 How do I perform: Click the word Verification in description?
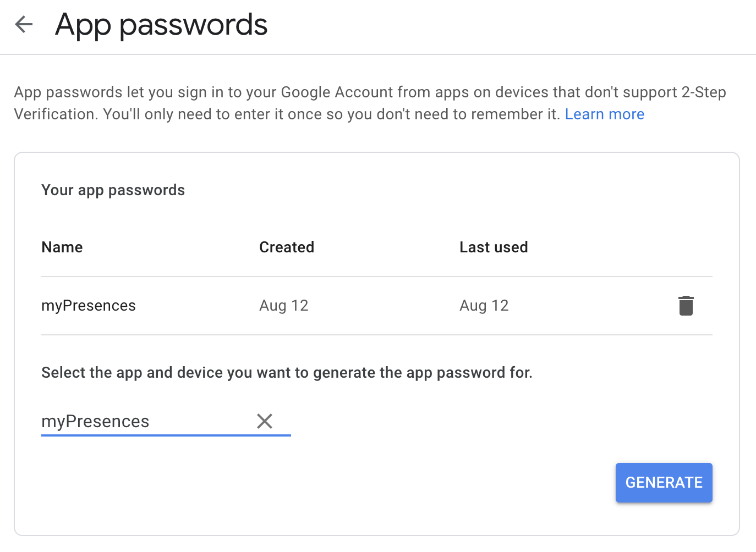54,114
